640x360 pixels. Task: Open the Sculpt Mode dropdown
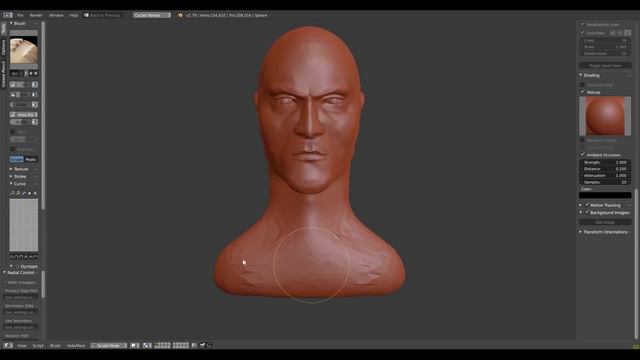(x=109, y=345)
